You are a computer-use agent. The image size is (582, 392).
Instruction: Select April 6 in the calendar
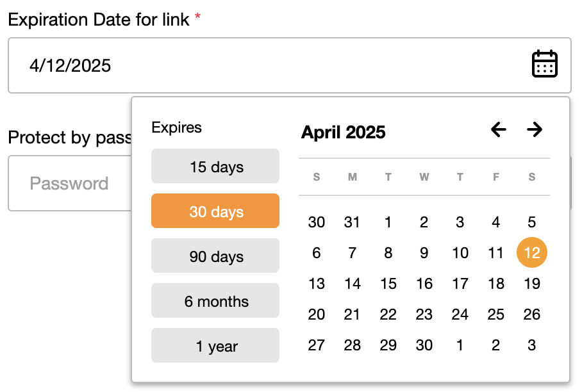tap(316, 253)
